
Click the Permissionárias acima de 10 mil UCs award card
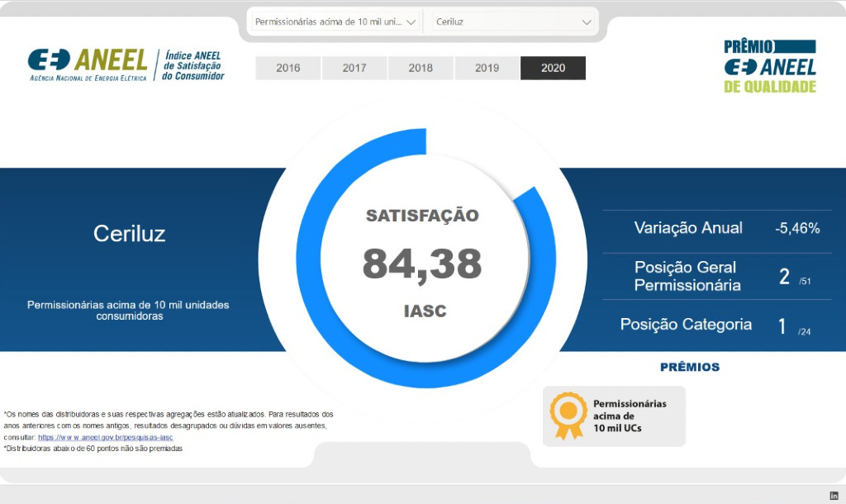pos(614,416)
